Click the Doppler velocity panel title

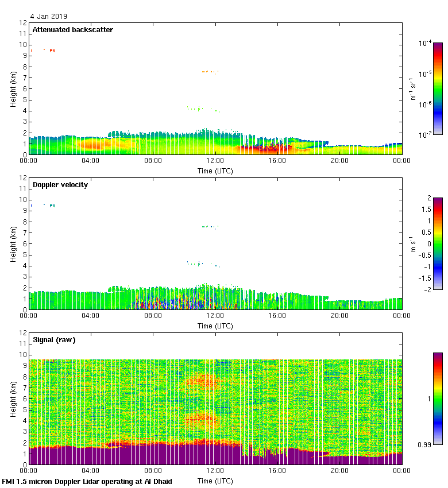click(60, 185)
